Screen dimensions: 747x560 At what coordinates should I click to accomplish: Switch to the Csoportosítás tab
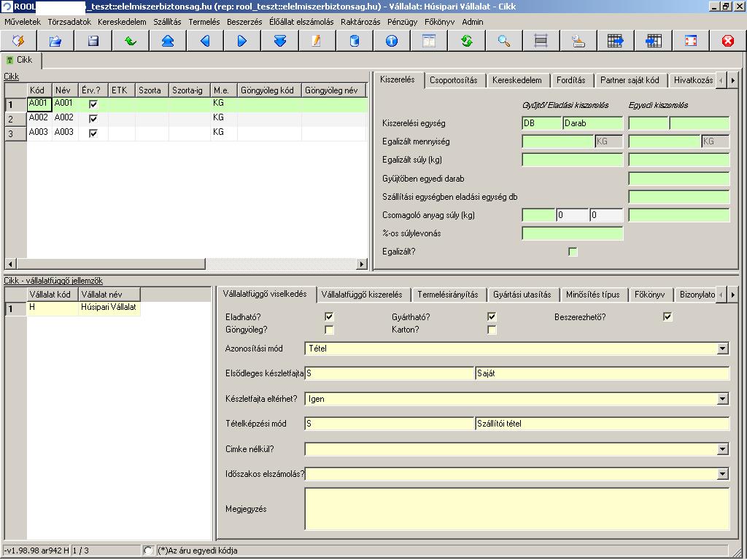pos(453,80)
